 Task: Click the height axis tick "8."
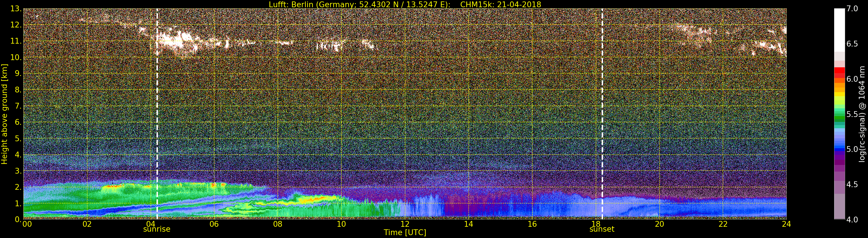(x=18, y=90)
